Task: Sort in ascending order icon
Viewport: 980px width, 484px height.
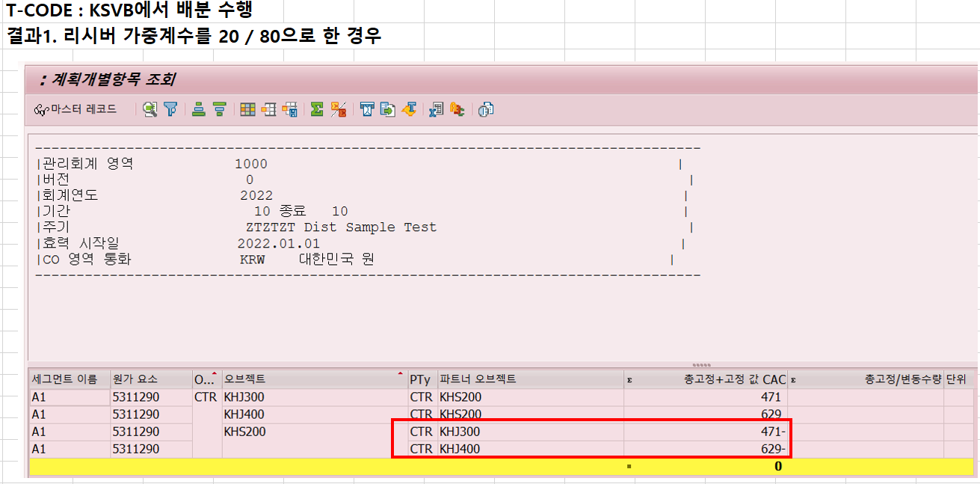Action: click(199, 109)
